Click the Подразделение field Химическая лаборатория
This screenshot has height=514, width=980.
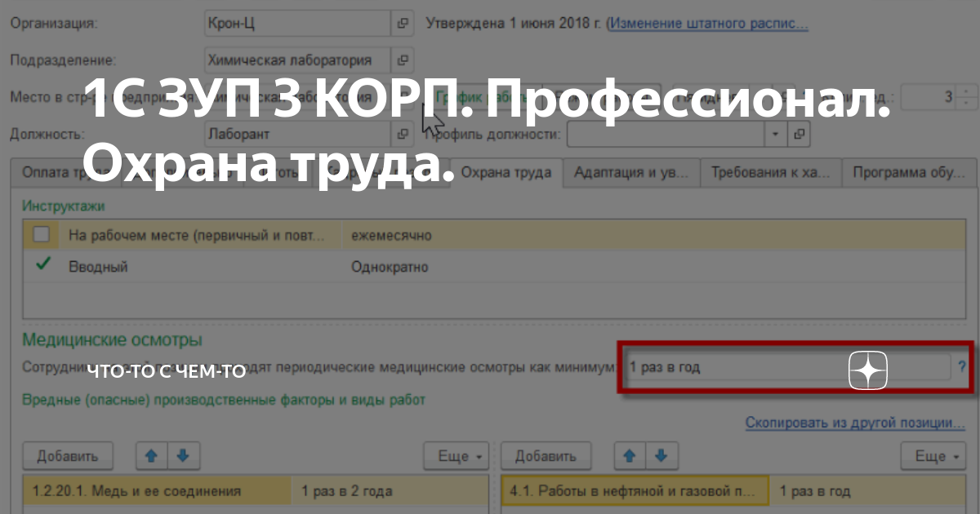tap(297, 60)
